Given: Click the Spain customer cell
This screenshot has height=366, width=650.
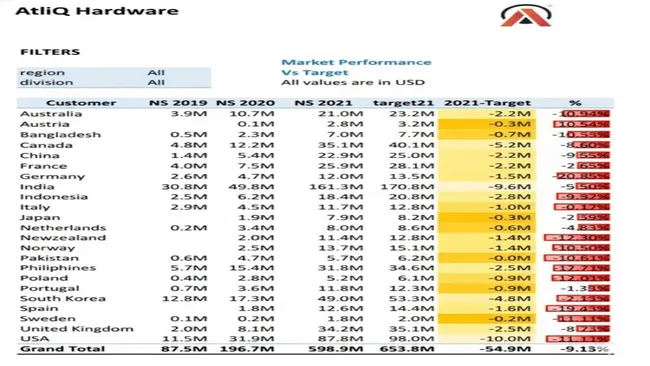Looking at the screenshot, I should (x=39, y=308).
